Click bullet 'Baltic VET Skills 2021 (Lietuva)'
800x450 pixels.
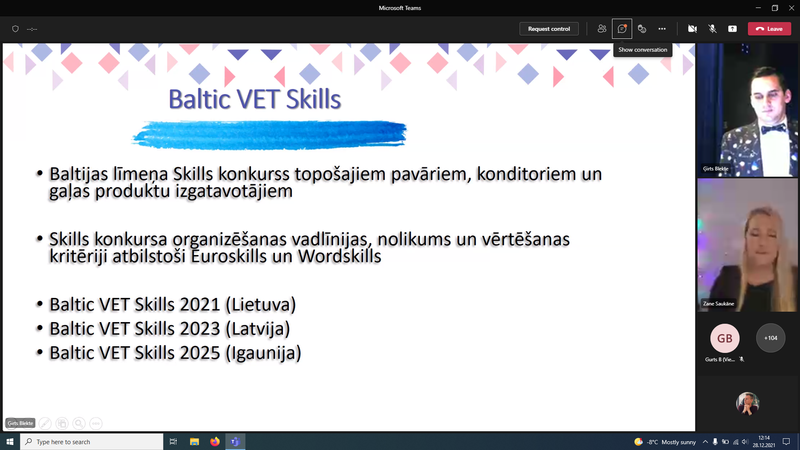(172, 305)
